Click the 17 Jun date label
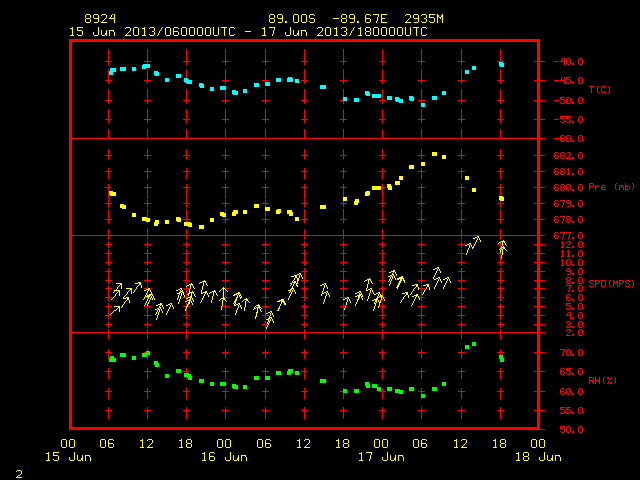Image resolution: width=640 pixels, height=480 pixels. 381,457
